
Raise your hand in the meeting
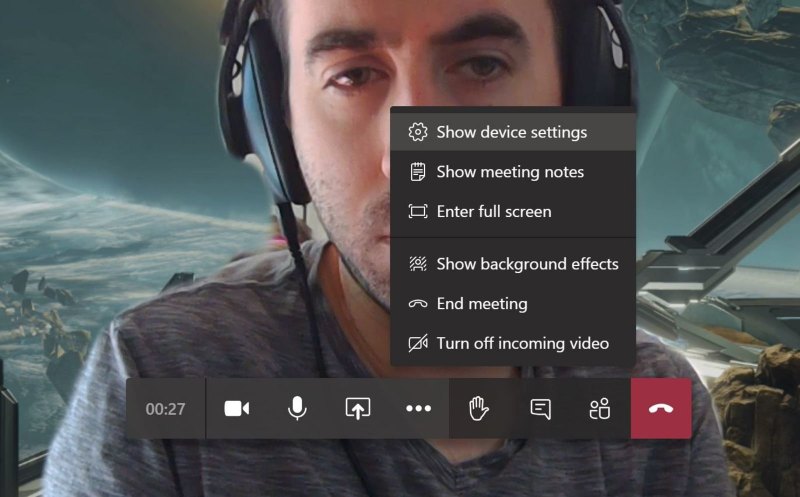point(479,408)
